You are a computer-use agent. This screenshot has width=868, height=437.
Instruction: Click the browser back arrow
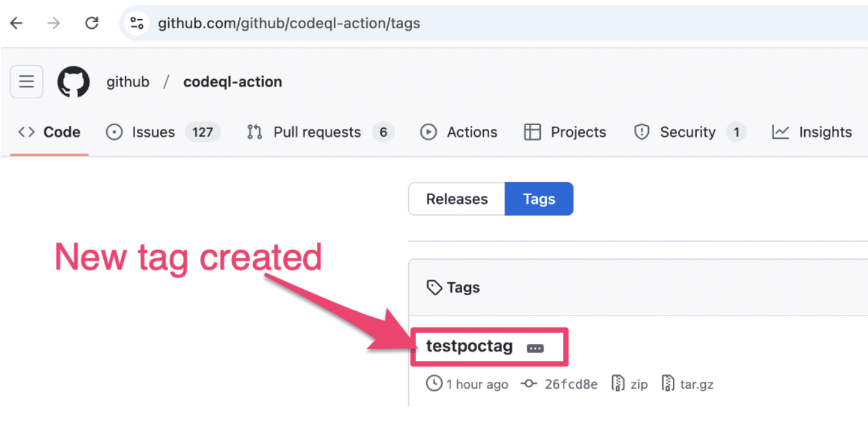pyautogui.click(x=16, y=23)
